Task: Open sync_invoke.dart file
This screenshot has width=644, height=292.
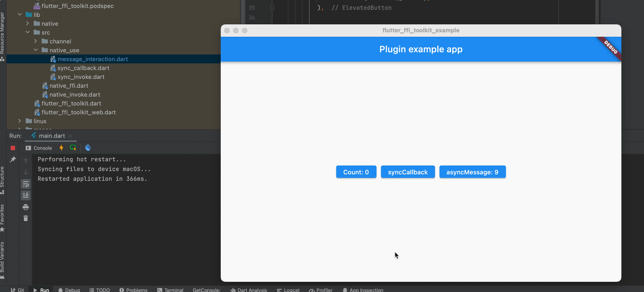Action: pos(81,77)
